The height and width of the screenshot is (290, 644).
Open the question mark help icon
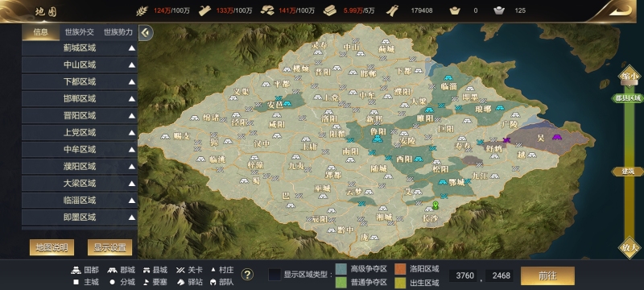tap(247, 275)
